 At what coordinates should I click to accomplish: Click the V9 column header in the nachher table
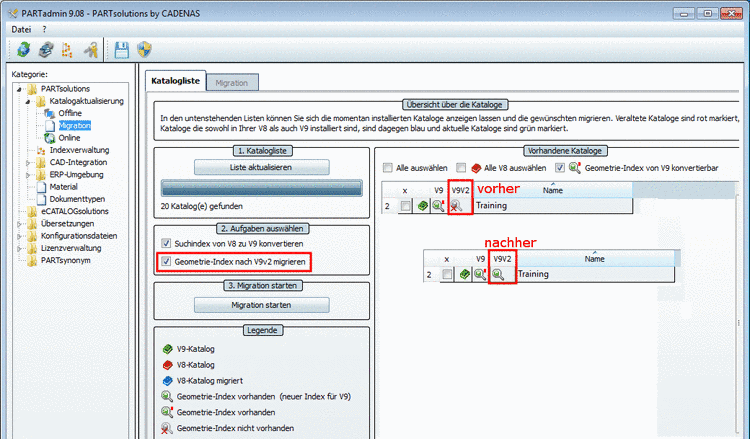coord(480,259)
